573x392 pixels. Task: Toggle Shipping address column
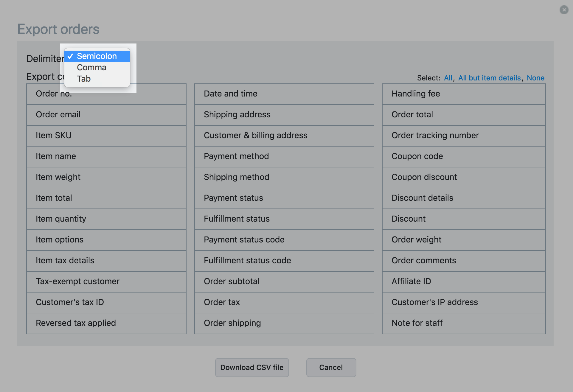(284, 115)
